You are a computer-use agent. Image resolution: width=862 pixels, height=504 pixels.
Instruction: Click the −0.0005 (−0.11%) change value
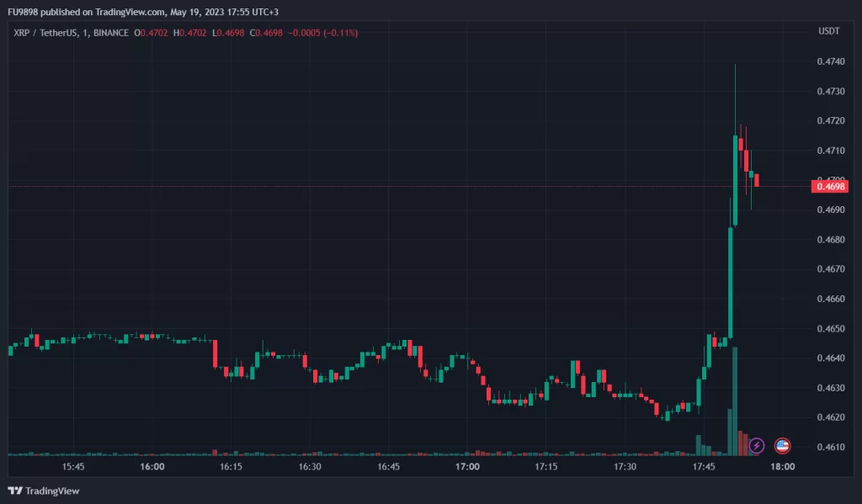tap(323, 33)
